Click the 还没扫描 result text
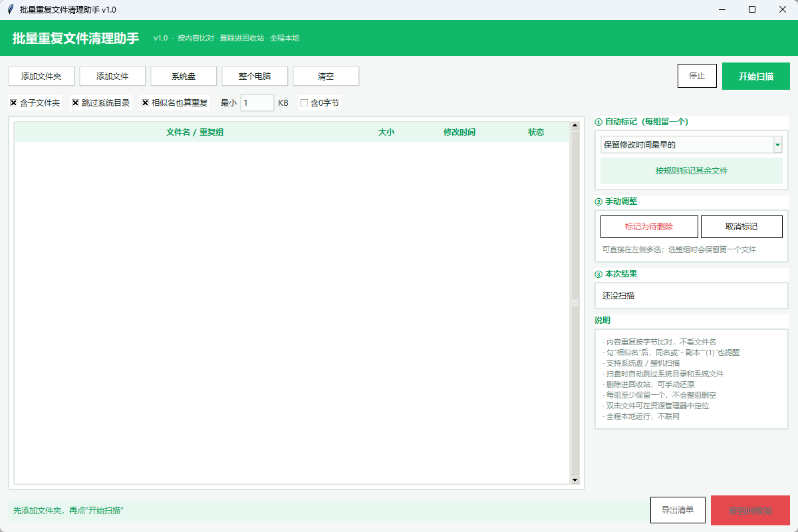Viewport: 798px width, 532px height. pos(618,296)
